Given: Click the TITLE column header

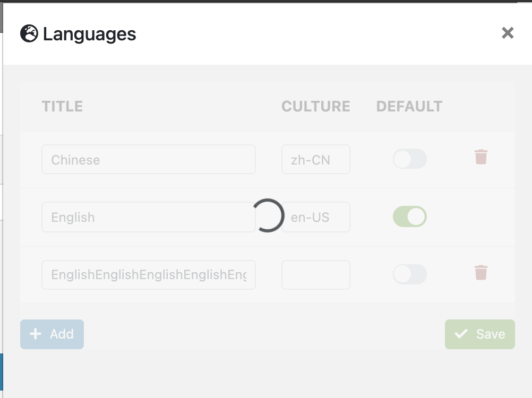Looking at the screenshot, I should coord(63,107).
